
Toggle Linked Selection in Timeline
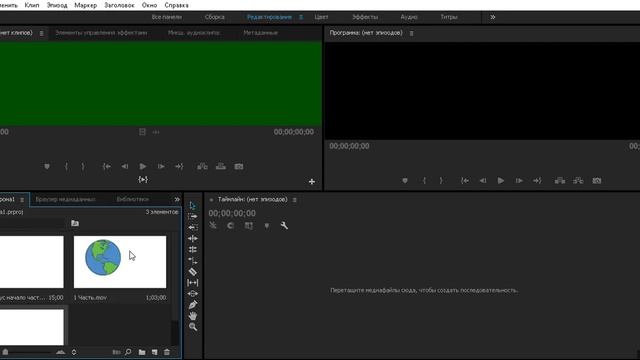tap(249, 225)
